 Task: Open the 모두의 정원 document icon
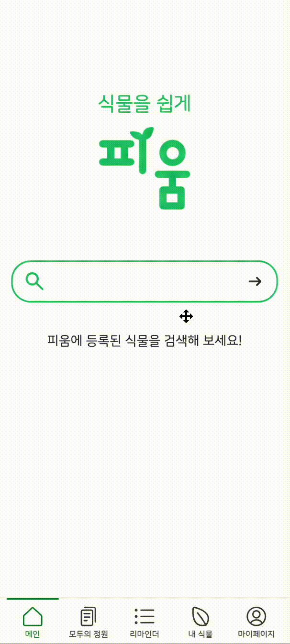click(x=89, y=616)
